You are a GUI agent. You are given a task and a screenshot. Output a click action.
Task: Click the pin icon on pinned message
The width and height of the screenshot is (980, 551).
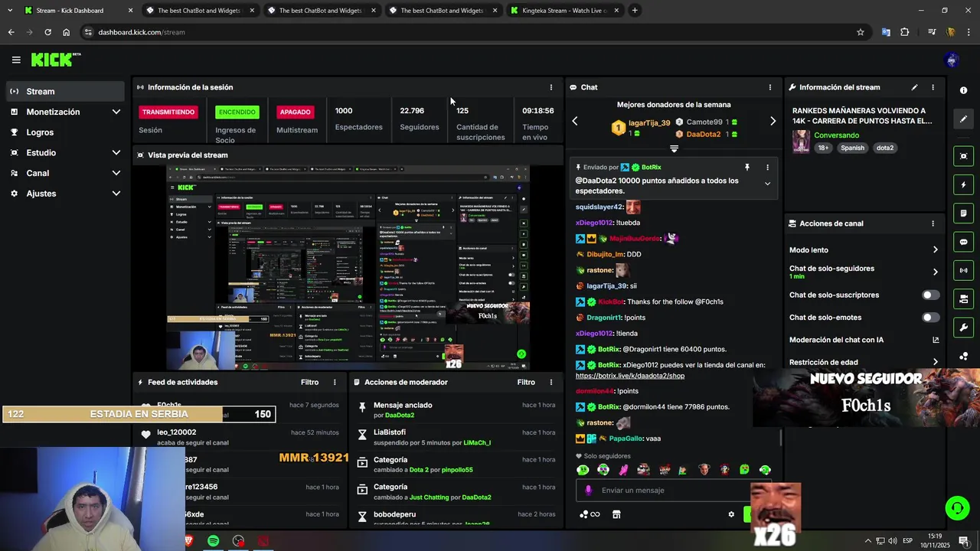click(747, 167)
